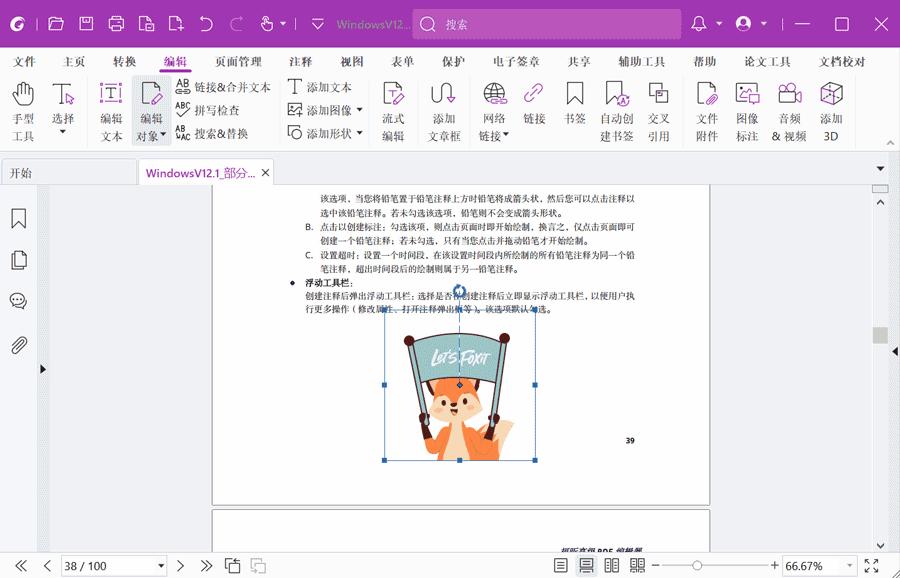This screenshot has height=578, width=900.
Task: Collapse the ribbon with the chevron
Action: [x=890, y=142]
